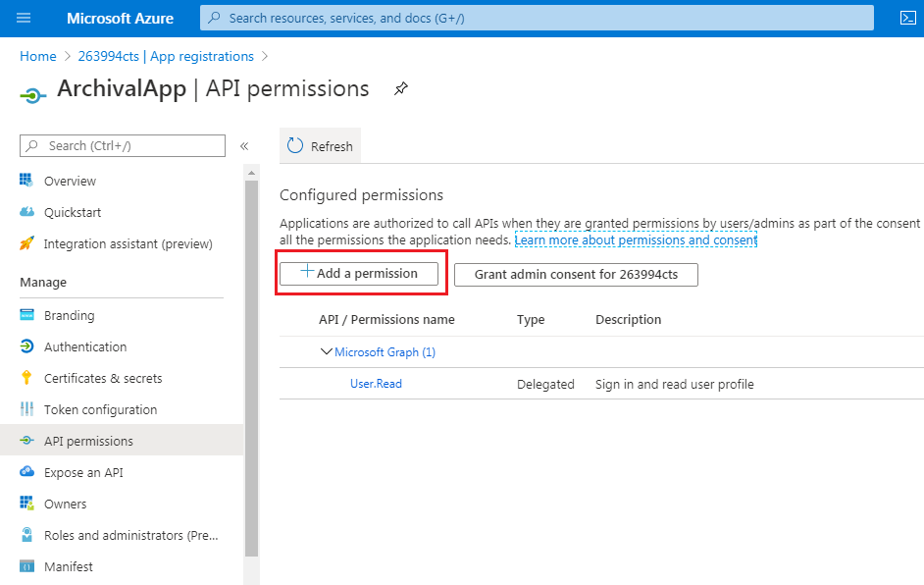Open Authentication menu item

coord(85,346)
